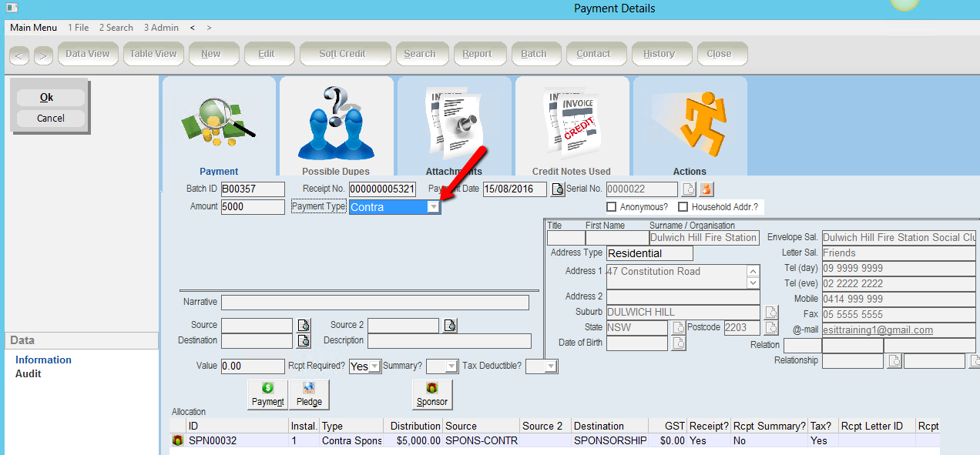Enable the Household Addr. checkbox
Screen dimensions: 980x455
683,207
